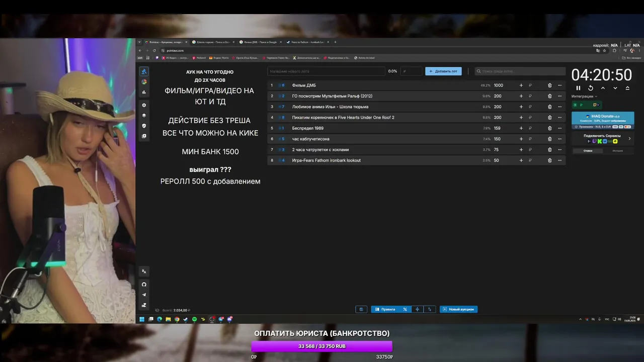Click the layers icon in the sidebar
Screen dimensions: 644x362
coord(144,116)
